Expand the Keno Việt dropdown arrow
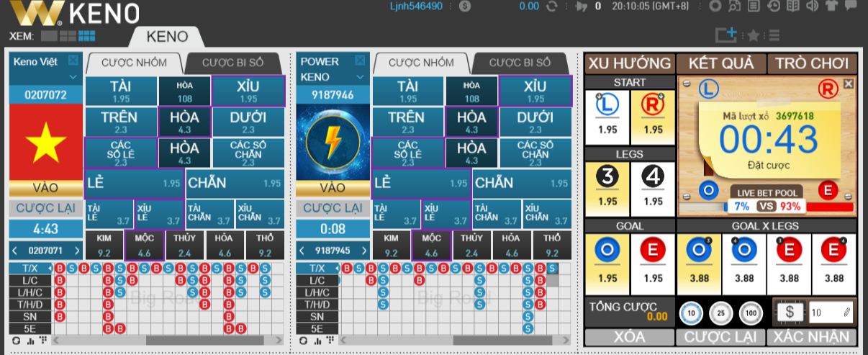Viewport: 868px width, 355px height. [73, 76]
